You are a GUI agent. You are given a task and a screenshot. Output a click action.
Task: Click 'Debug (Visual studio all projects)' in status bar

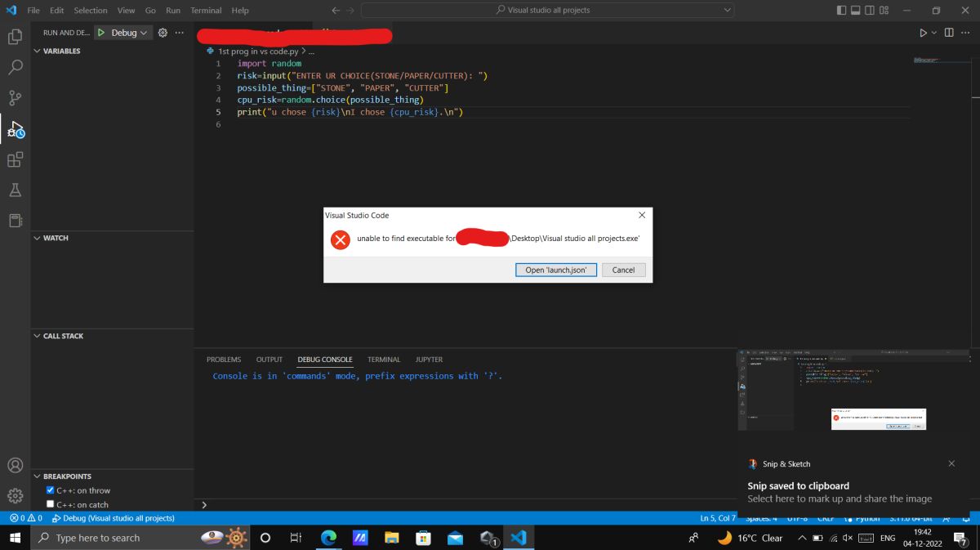coord(114,518)
